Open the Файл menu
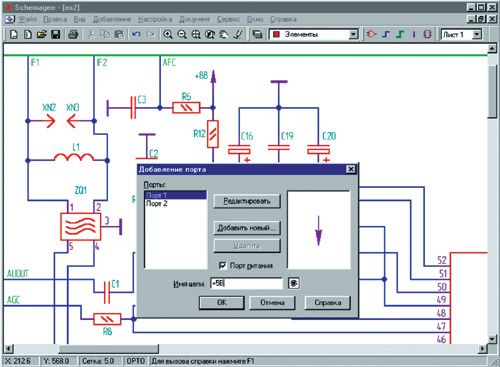The width and height of the screenshot is (500, 367). (27, 19)
